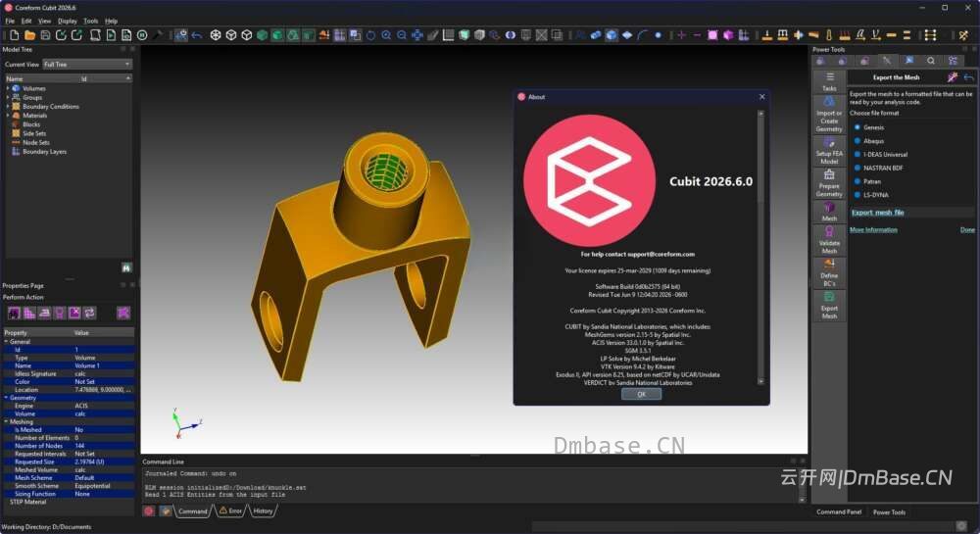Viewport: 980px width, 534px height.
Task: Click the zoom-in magnifier toolbar icon
Action: coord(386,35)
